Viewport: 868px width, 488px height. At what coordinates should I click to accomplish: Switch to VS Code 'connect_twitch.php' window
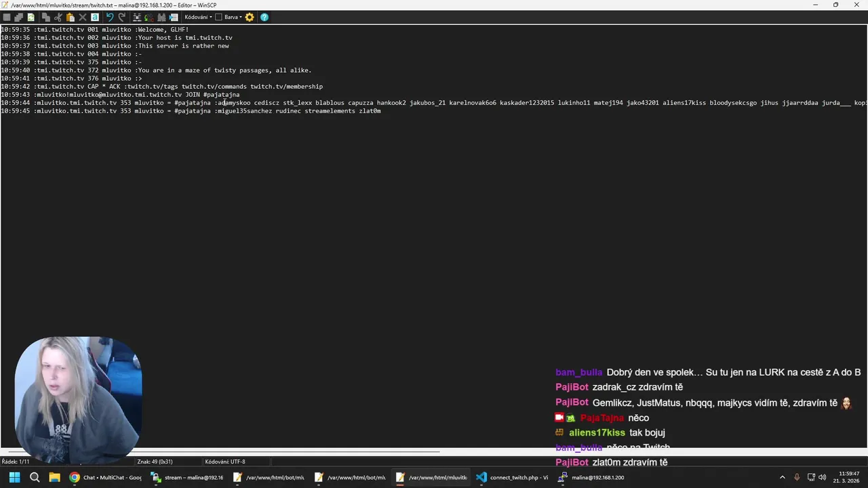tap(512, 477)
